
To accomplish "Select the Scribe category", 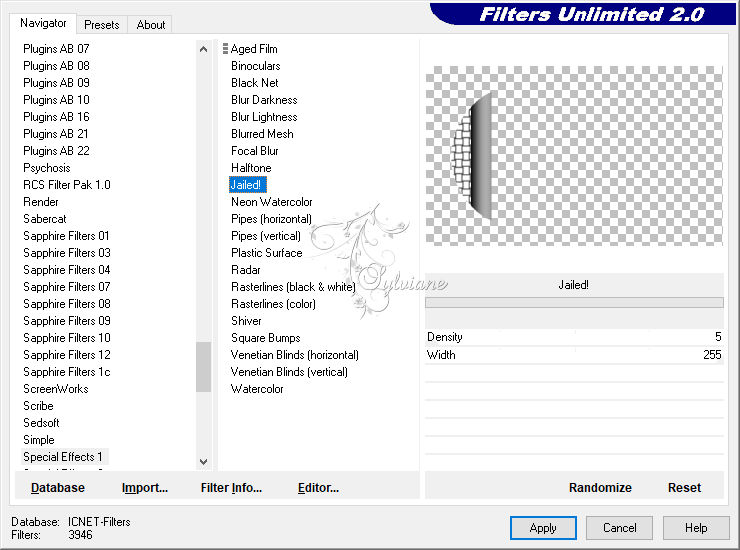I will tap(38, 406).
